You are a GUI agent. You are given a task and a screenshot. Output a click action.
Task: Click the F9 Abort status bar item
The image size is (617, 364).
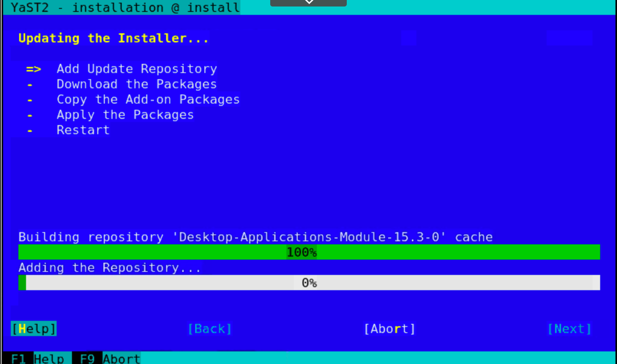coord(107,358)
